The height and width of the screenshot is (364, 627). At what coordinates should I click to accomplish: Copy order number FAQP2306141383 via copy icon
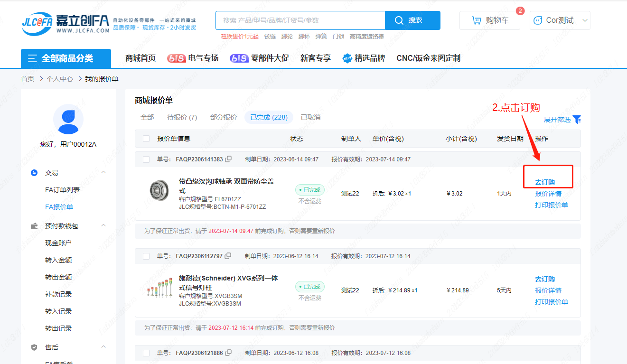coord(228,159)
